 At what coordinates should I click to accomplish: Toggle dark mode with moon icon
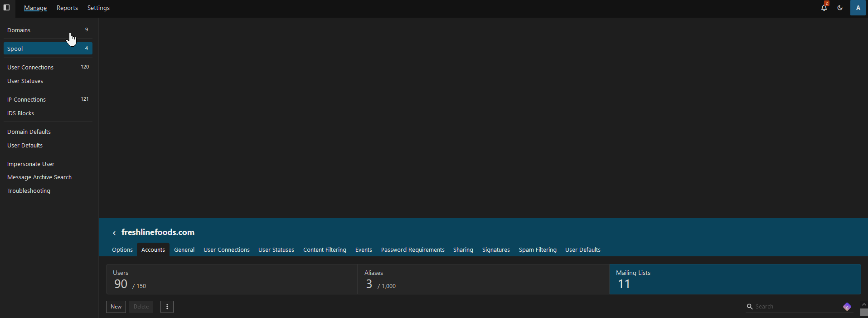pyautogui.click(x=840, y=8)
